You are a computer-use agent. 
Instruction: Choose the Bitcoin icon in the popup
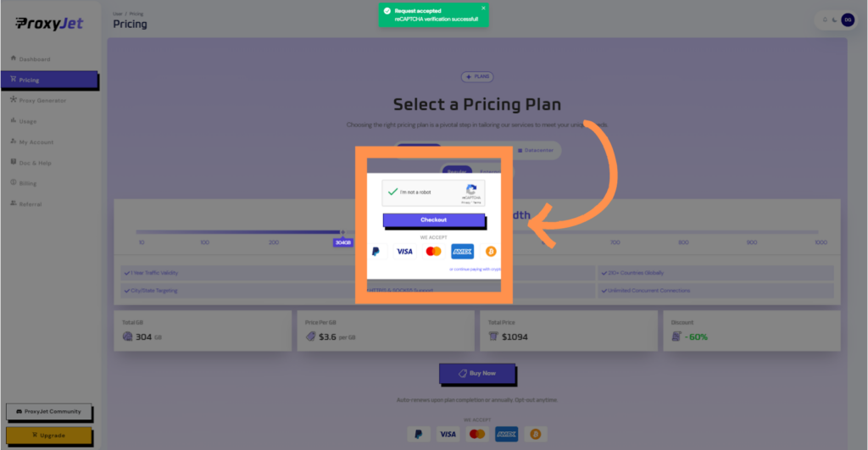(x=491, y=252)
